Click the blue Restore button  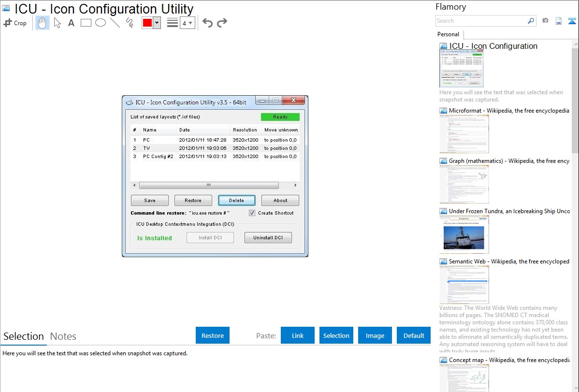[x=213, y=335]
